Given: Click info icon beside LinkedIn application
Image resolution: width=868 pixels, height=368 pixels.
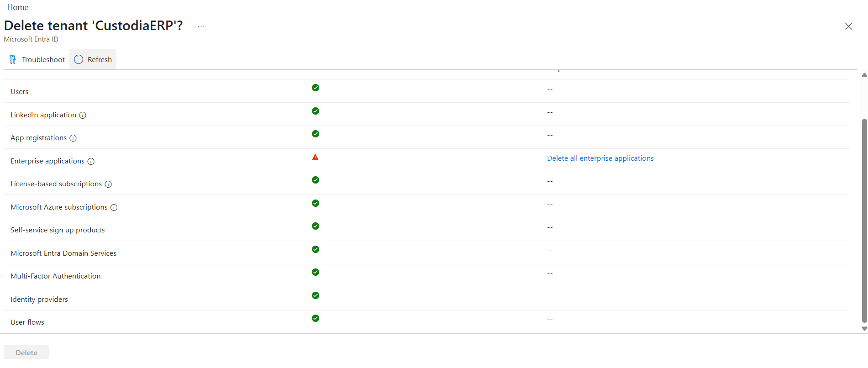Looking at the screenshot, I should coord(83,116).
